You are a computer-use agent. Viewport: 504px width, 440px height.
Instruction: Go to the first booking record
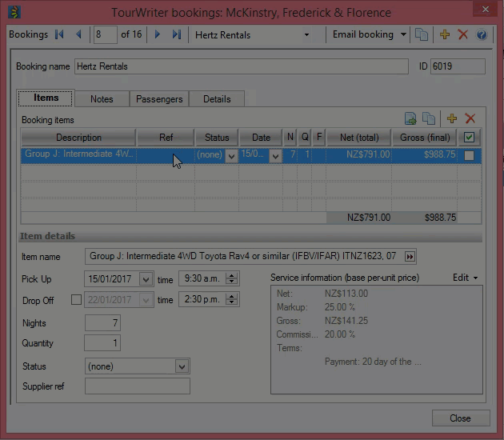[59, 35]
